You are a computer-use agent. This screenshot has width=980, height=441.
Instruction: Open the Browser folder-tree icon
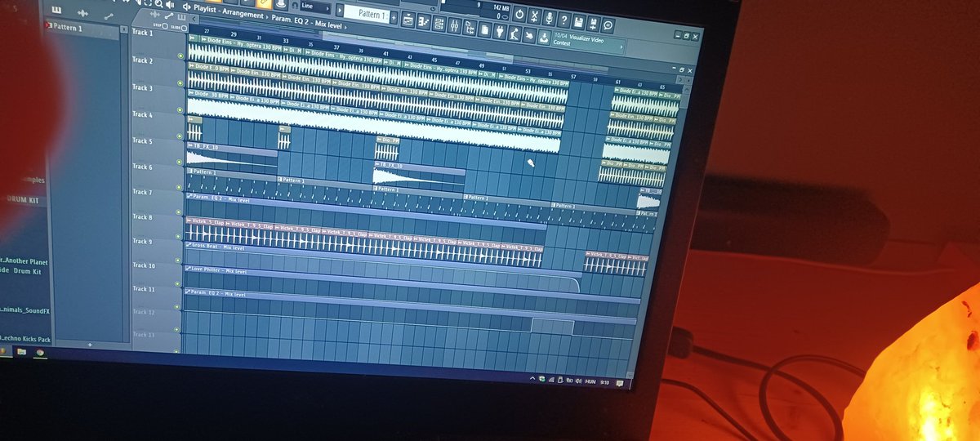click(x=470, y=27)
